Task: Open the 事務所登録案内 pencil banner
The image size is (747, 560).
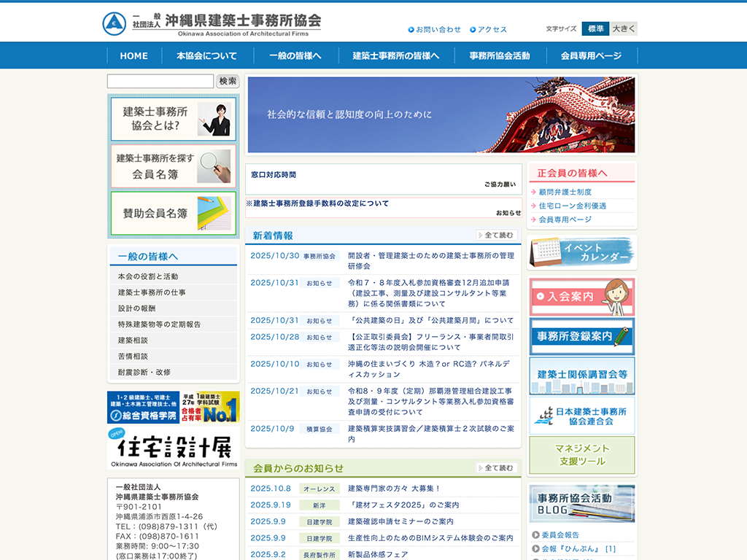Action: (x=581, y=336)
